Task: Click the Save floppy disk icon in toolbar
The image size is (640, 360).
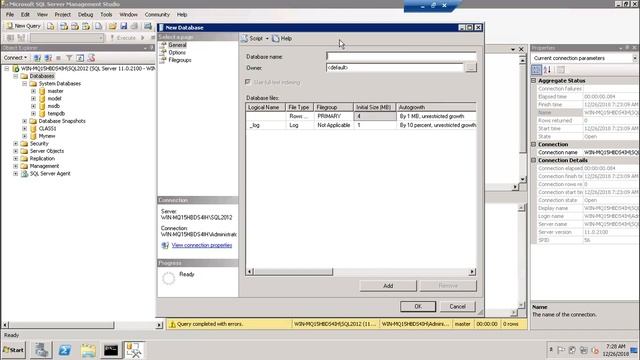Action: pos(123,26)
